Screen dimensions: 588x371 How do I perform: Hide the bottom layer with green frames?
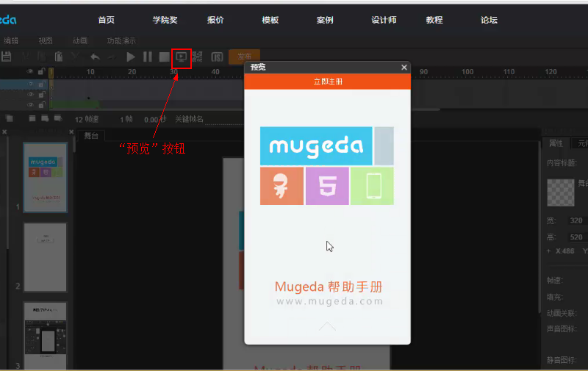30,104
